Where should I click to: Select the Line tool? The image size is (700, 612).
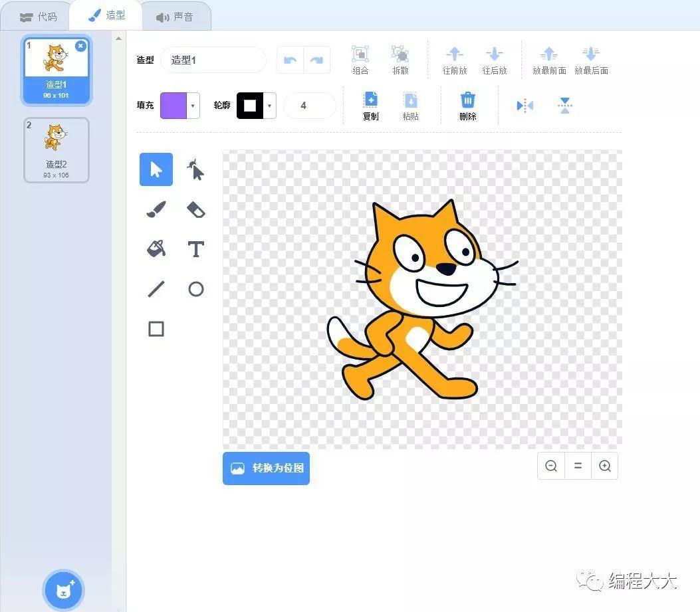156,289
